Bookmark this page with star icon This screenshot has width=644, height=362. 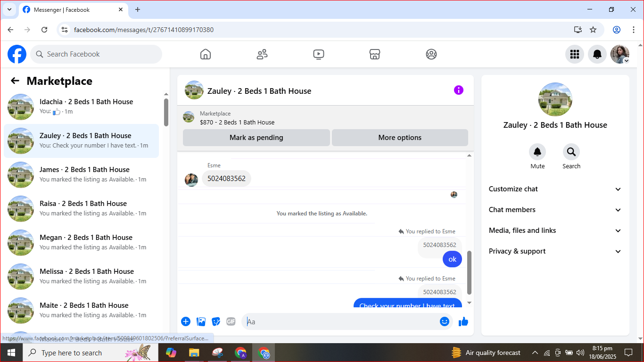(593, 30)
